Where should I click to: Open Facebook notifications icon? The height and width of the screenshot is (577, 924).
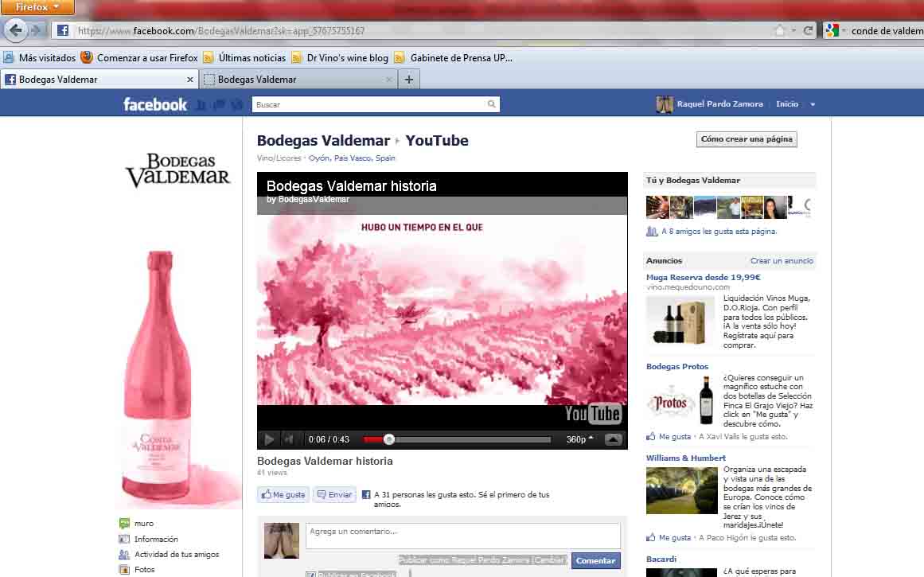[x=237, y=105]
